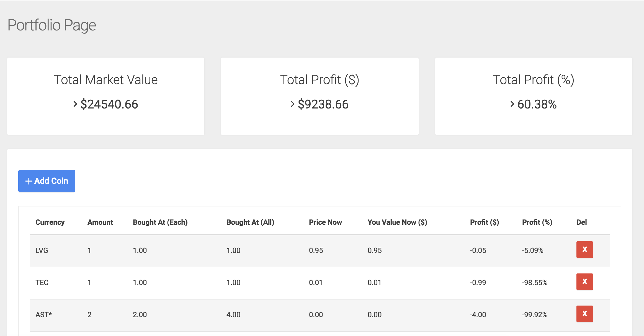Click the TEC currency cell
Screen dimensions: 644x336
coord(42,283)
